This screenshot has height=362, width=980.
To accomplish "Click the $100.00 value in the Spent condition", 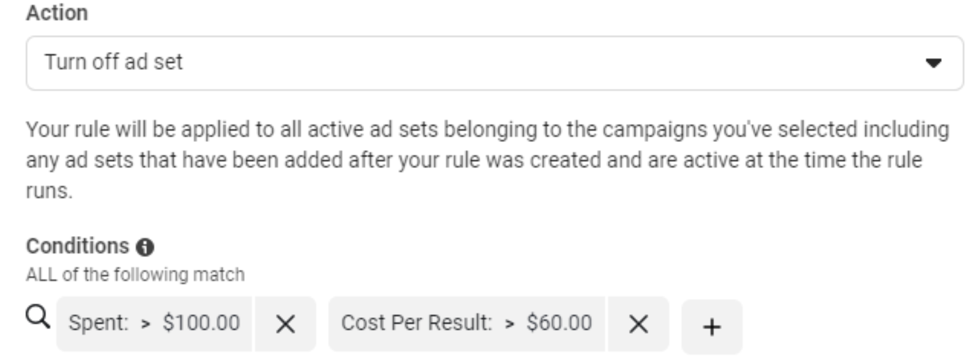I will pyautogui.click(x=201, y=323).
